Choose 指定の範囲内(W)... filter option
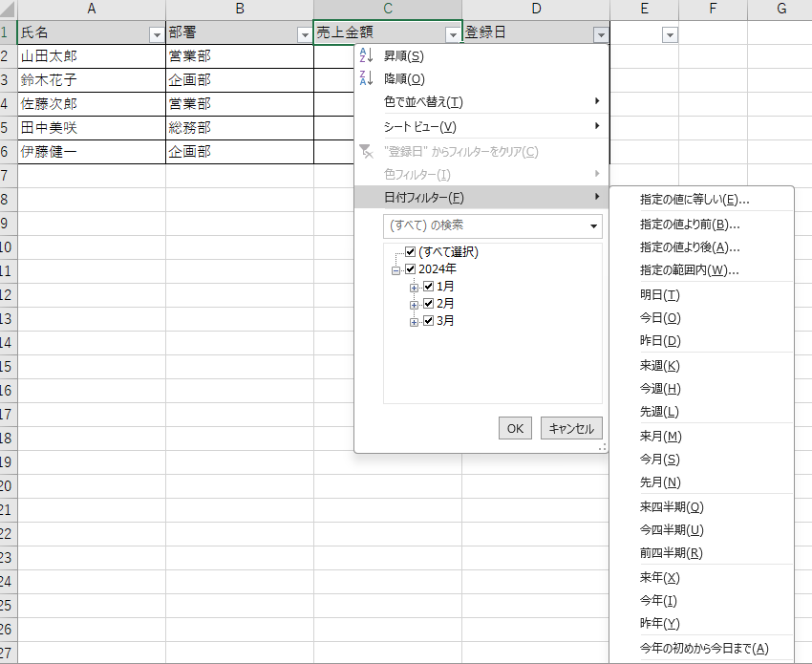This screenshot has height=664, width=812. (x=689, y=270)
